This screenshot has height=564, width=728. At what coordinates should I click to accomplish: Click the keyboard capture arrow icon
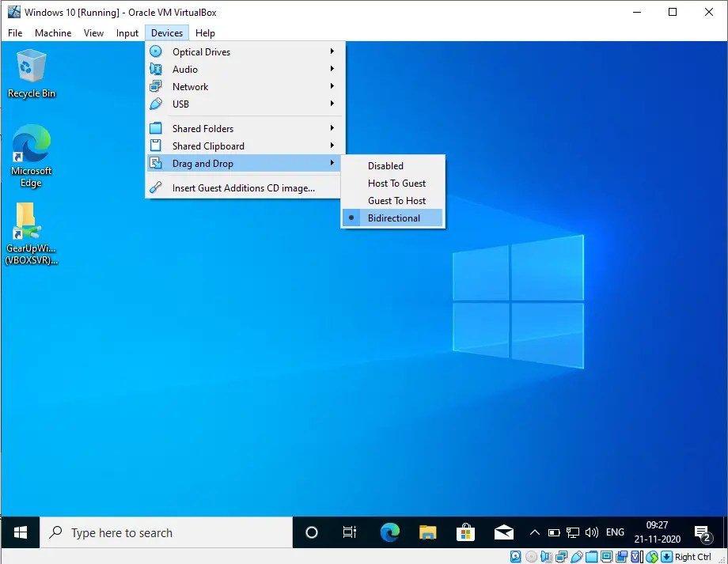pyautogui.click(x=667, y=556)
